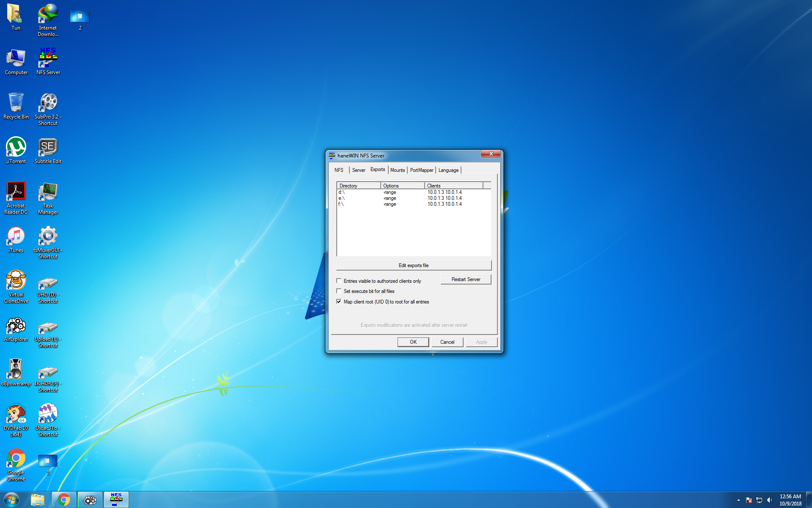Sort by Options column header
Image resolution: width=812 pixels, height=508 pixels.
click(x=403, y=186)
